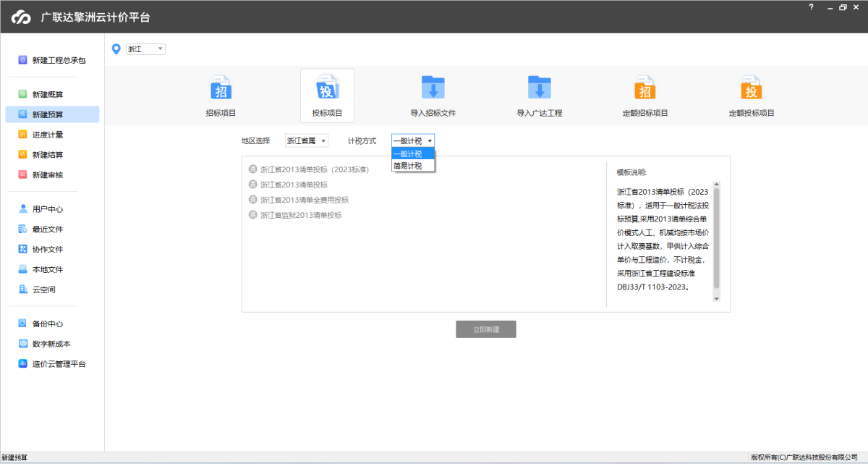Click the help question mark icon
This screenshot has height=464, width=868.
(x=811, y=7)
